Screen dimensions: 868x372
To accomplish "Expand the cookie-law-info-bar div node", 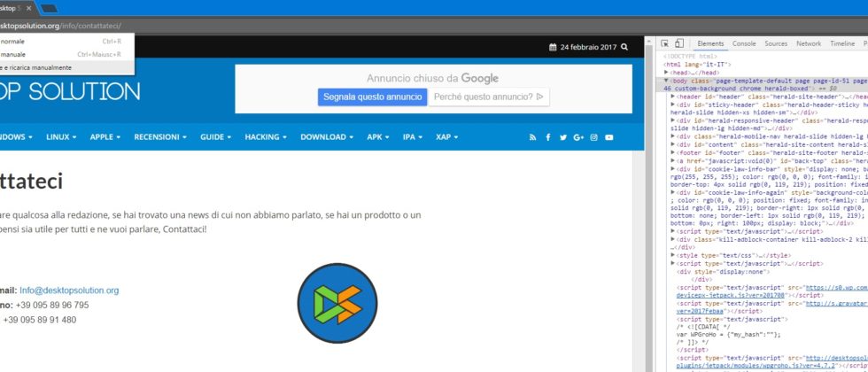I will point(672,168).
